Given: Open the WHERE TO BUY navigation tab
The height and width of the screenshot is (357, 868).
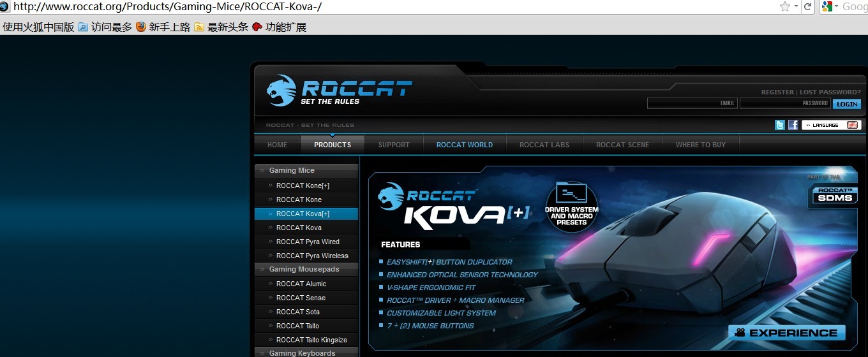Looking at the screenshot, I should (x=701, y=145).
